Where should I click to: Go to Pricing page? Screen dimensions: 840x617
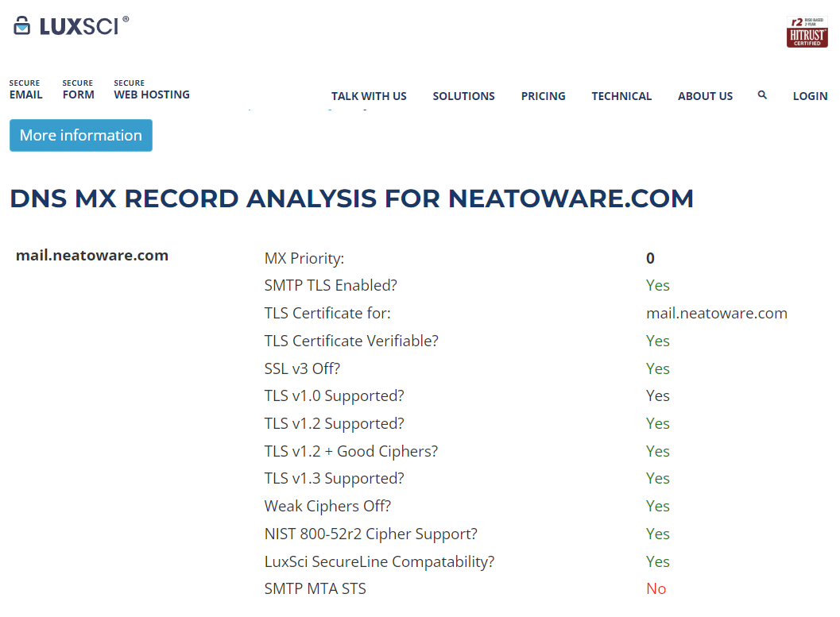[544, 96]
